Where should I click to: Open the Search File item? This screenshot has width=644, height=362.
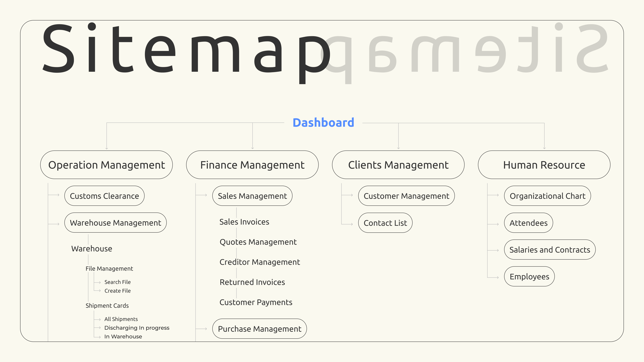(x=118, y=282)
